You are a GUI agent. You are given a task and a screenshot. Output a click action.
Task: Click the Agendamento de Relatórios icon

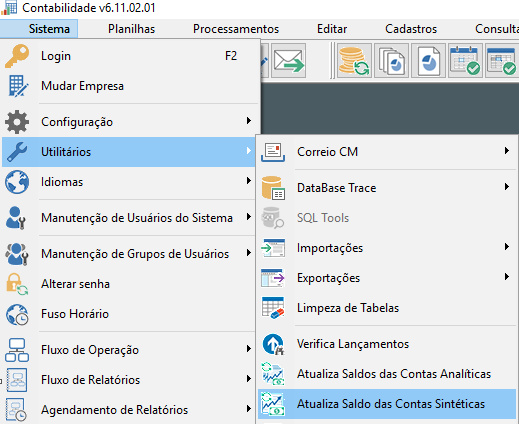point(17,410)
